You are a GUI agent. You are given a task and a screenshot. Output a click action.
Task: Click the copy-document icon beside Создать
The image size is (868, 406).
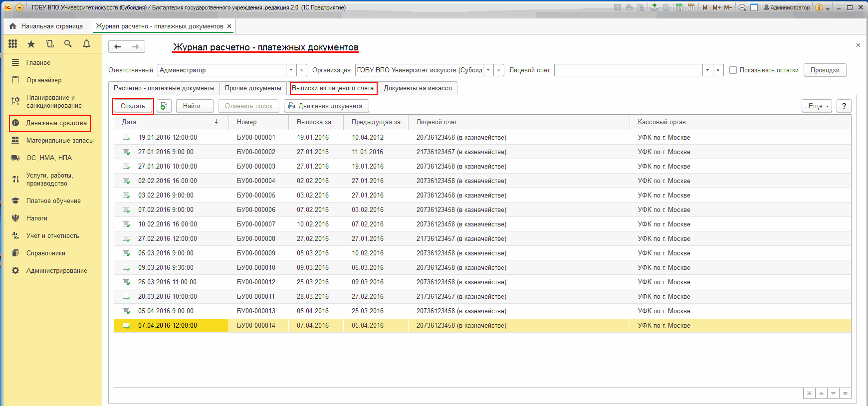[x=164, y=106]
